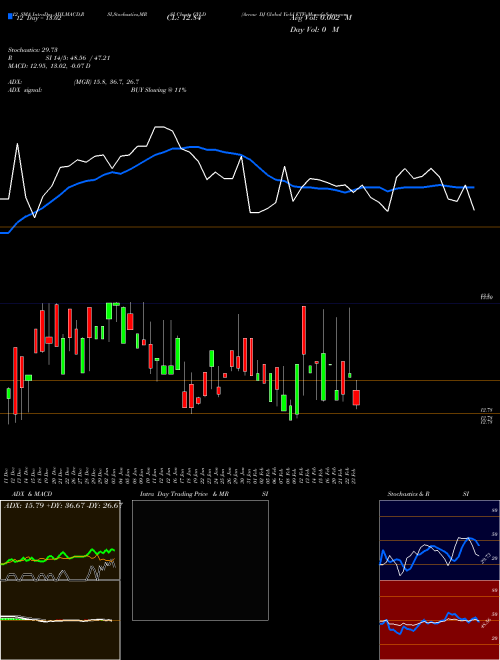The width and height of the screenshot is (500, 660).
Task: Click the 'Stochastics & R' panel title
Action: 408,494
